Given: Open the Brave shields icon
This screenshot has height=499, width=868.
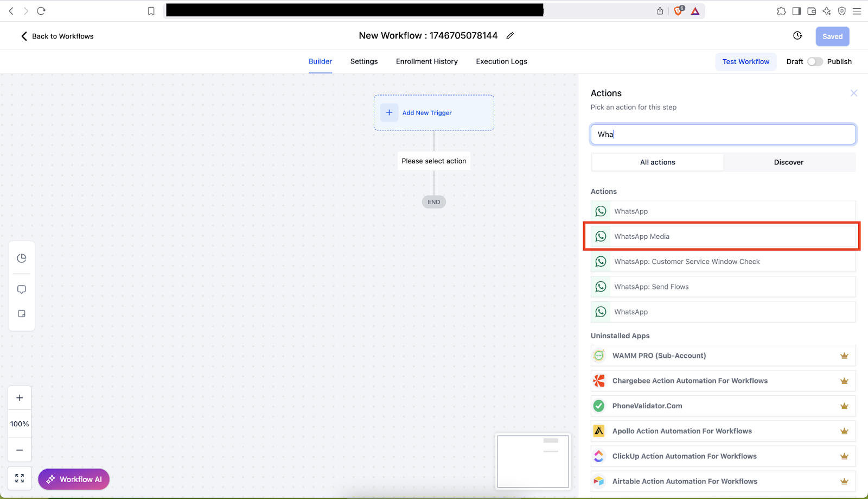Looking at the screenshot, I should 679,11.
